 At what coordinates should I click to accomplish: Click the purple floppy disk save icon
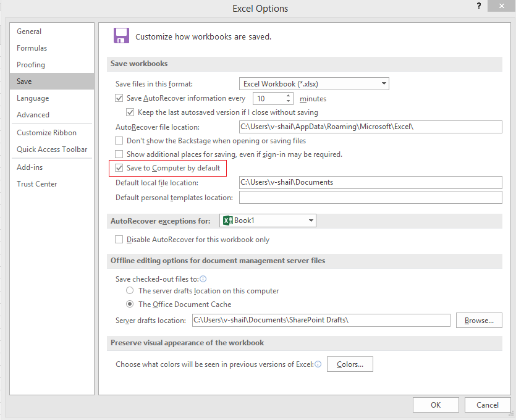click(122, 36)
